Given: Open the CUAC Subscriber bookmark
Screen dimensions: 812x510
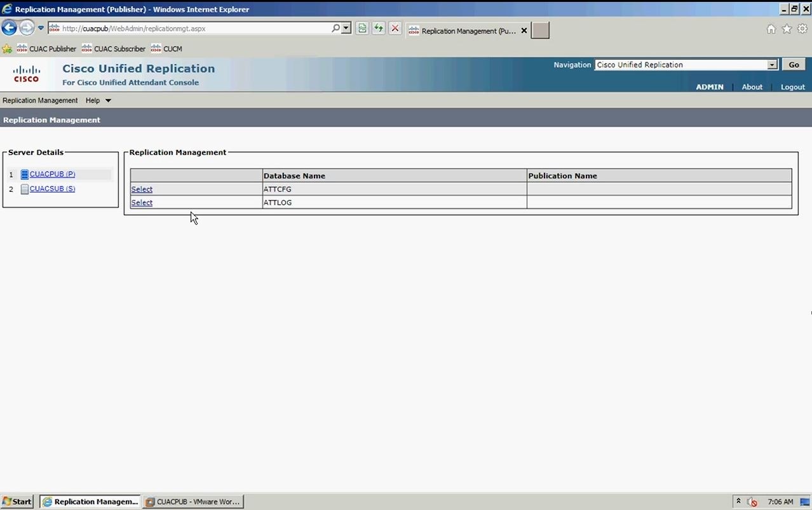Looking at the screenshot, I should pyautogui.click(x=114, y=49).
